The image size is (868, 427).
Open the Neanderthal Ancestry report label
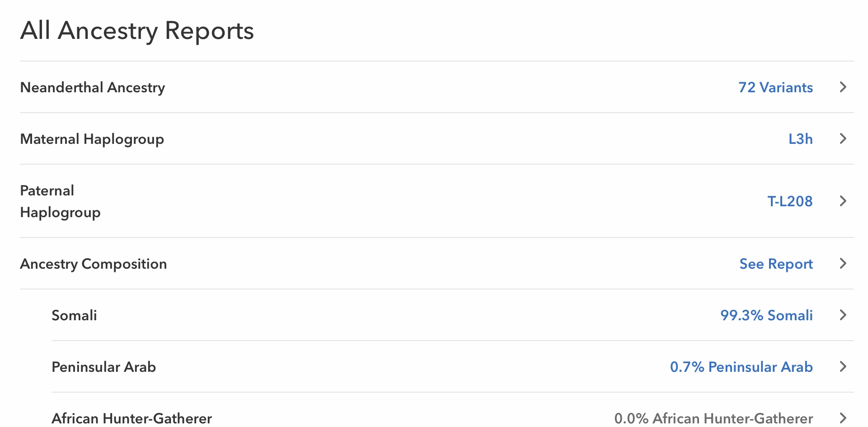93,87
